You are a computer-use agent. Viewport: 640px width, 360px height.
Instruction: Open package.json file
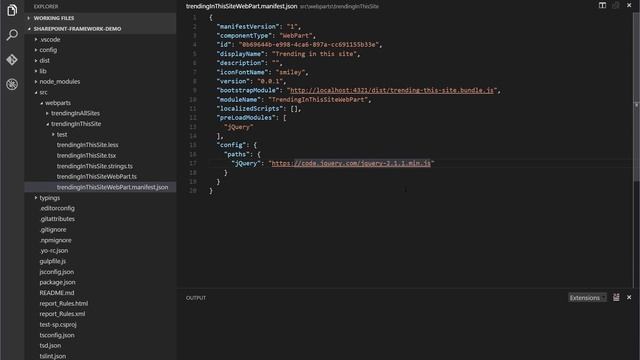(57, 282)
